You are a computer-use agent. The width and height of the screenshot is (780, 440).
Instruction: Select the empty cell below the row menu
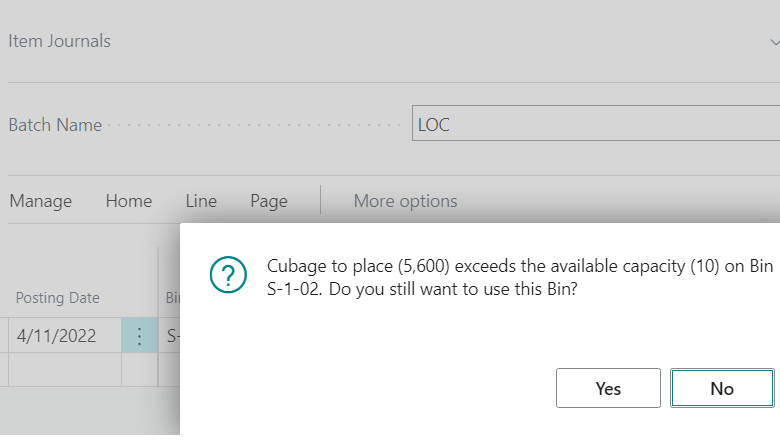pos(139,369)
